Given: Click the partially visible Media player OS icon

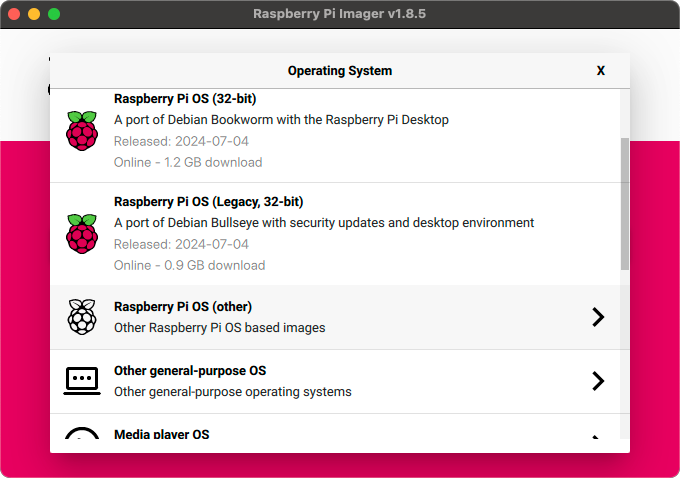Looking at the screenshot, I should [x=82, y=435].
